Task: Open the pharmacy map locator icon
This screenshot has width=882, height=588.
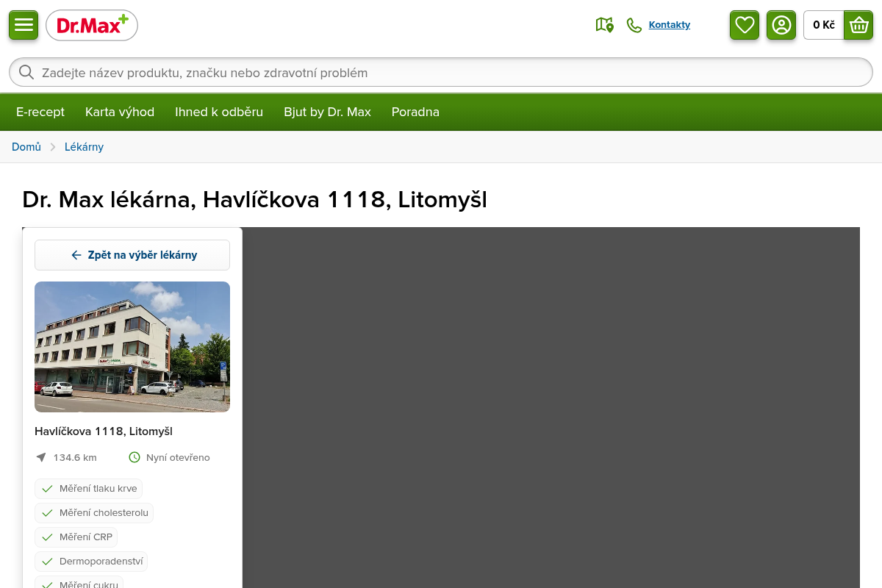Action: 604,25
